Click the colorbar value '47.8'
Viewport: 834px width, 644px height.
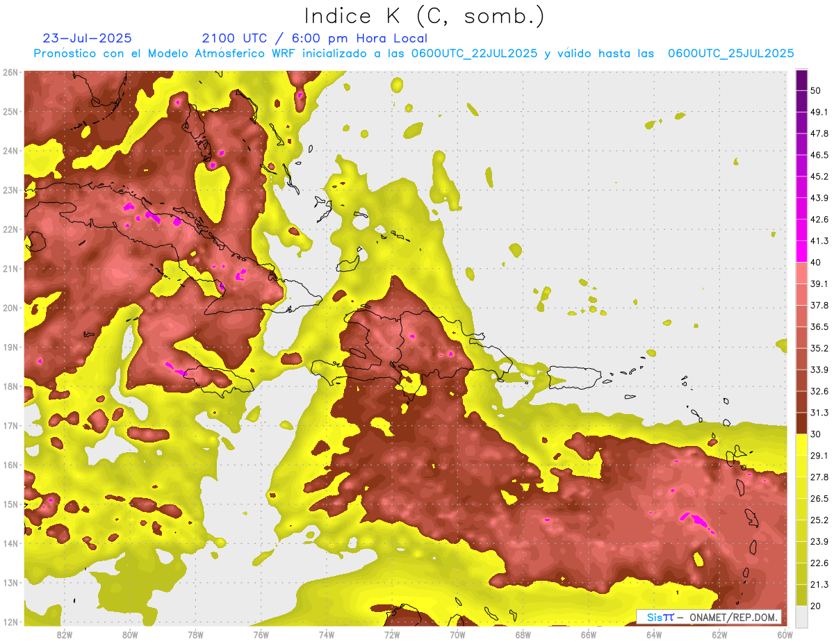(819, 133)
